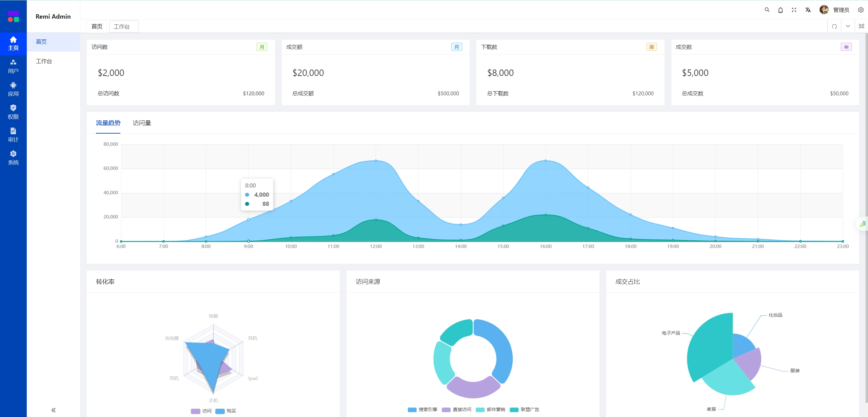Open the 用户 users sidebar section
The width and height of the screenshot is (868, 417).
[13, 66]
